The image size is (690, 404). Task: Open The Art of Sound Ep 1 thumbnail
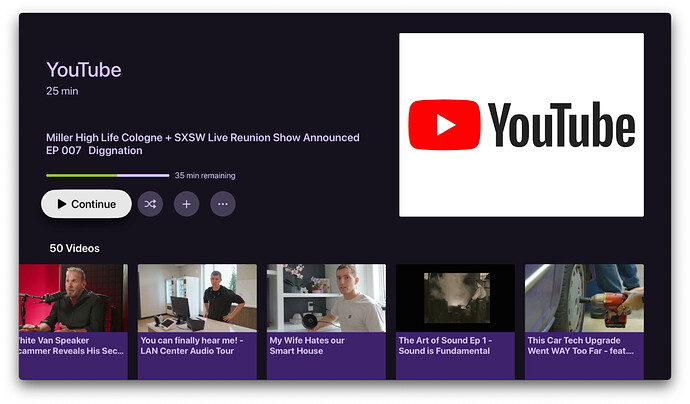(x=455, y=297)
